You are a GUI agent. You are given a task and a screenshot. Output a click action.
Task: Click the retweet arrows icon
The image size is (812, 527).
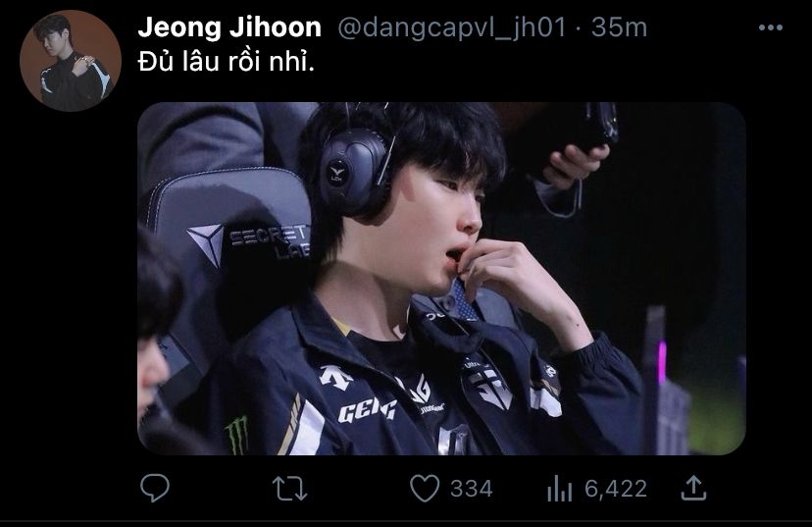(x=289, y=489)
